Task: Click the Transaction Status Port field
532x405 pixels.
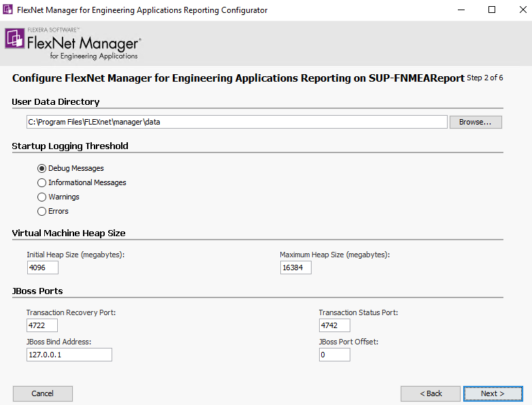Action: [x=334, y=325]
